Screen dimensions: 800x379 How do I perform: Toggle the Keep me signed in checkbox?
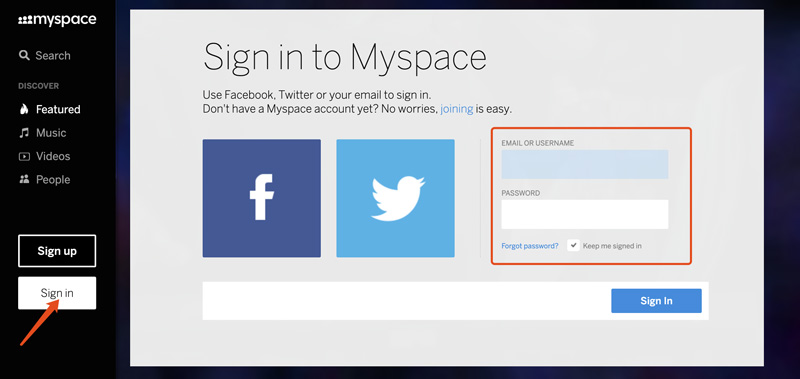pos(573,245)
